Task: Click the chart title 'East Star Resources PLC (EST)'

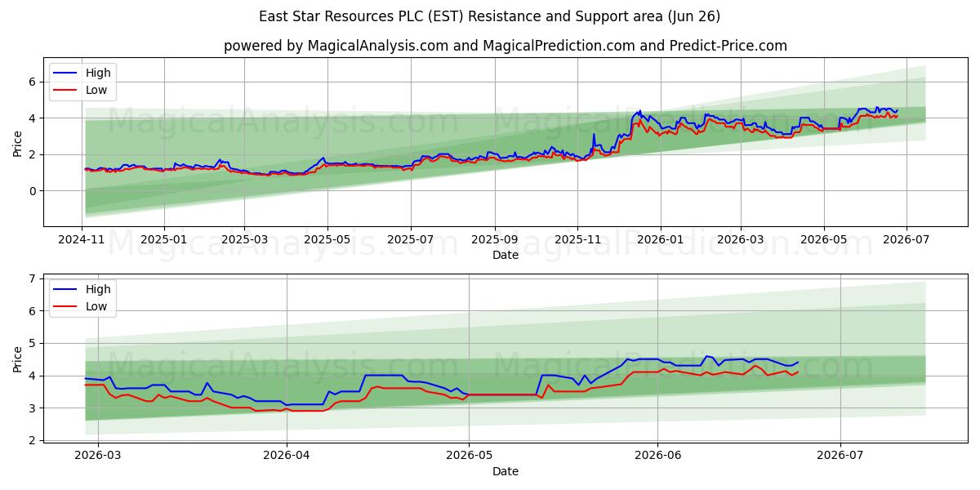Action: point(363,16)
